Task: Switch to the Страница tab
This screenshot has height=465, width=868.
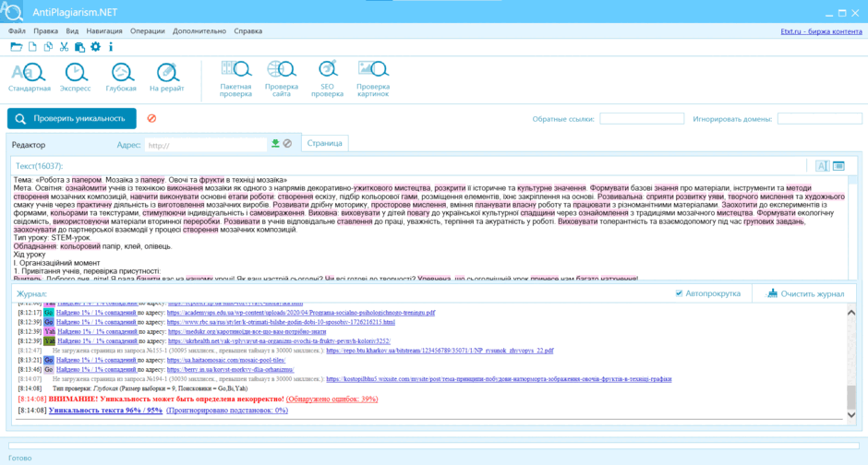Action: [x=324, y=143]
